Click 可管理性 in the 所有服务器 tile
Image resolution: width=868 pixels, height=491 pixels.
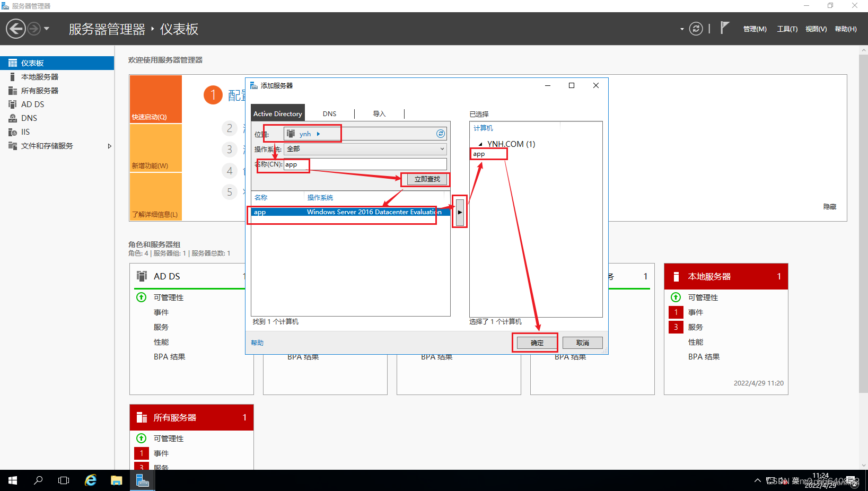[x=169, y=439]
